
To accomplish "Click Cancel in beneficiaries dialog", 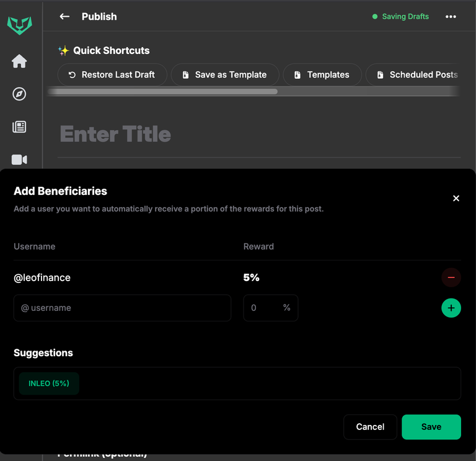I will 370,427.
